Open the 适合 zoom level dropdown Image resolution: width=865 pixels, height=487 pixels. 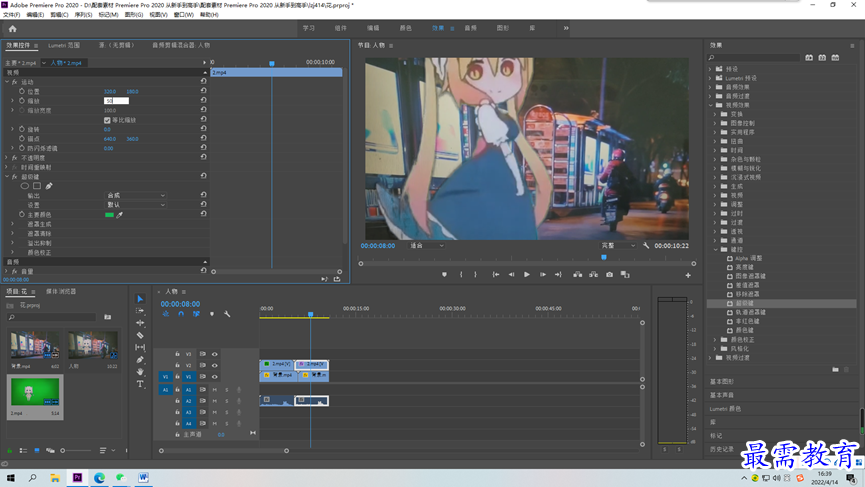click(426, 245)
